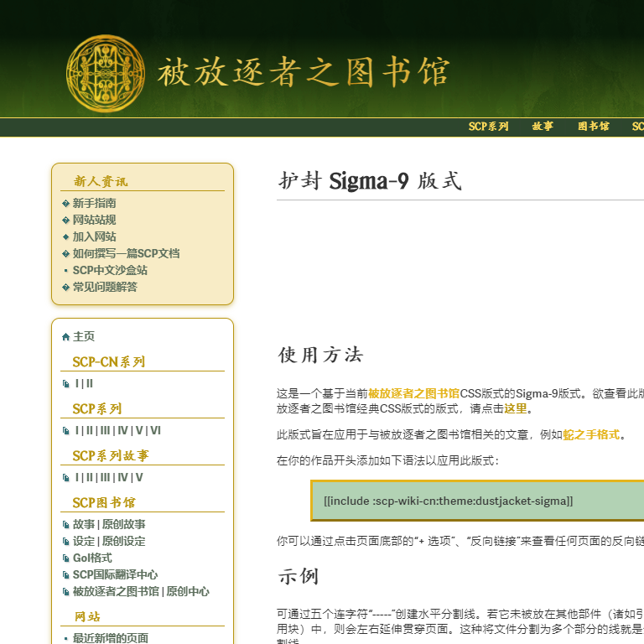
Task: Open the 故事 menu in the top navigation
Action: (x=543, y=127)
